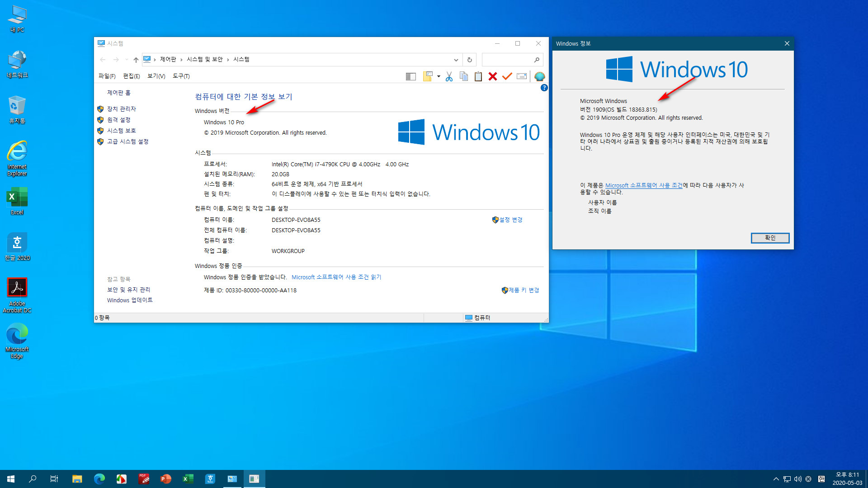The width and height of the screenshot is (868, 488).
Task: Click the Cut scissors icon in the toolbar
Action: tap(449, 76)
